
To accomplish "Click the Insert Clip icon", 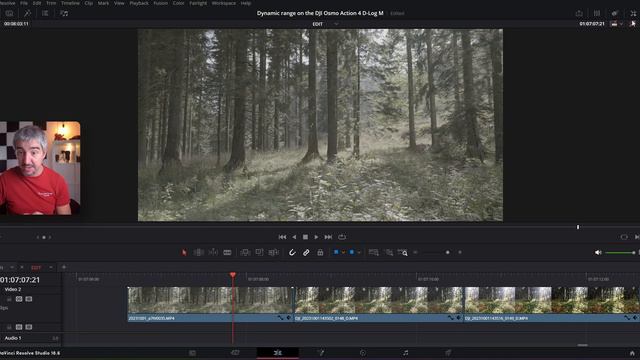I will click(245, 253).
